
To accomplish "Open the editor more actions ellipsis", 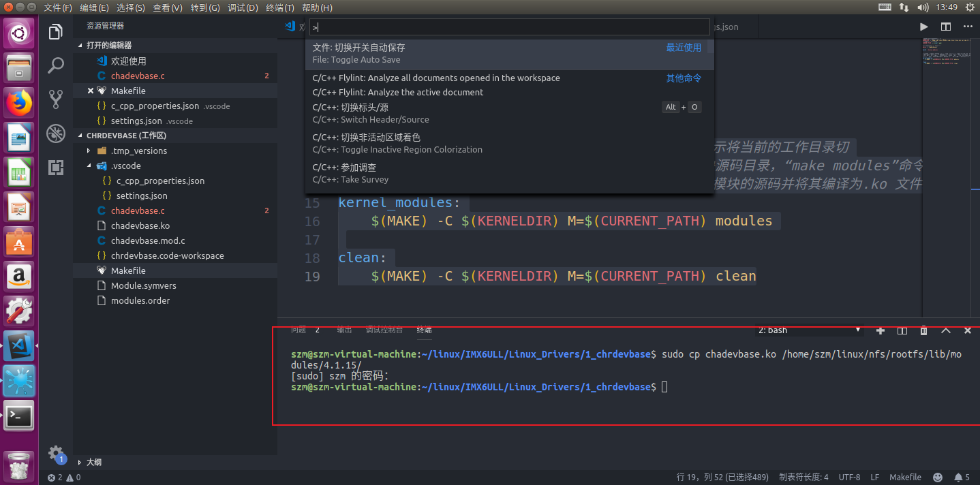I will coord(968,27).
